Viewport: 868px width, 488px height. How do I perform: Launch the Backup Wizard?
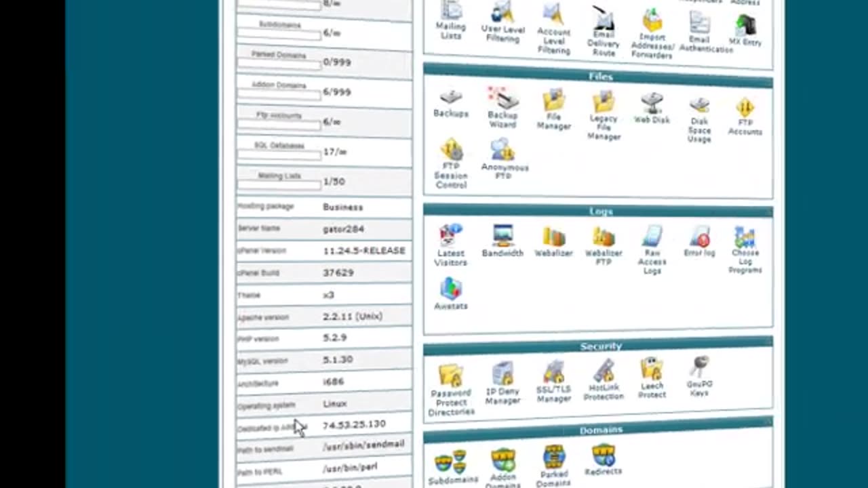click(502, 107)
